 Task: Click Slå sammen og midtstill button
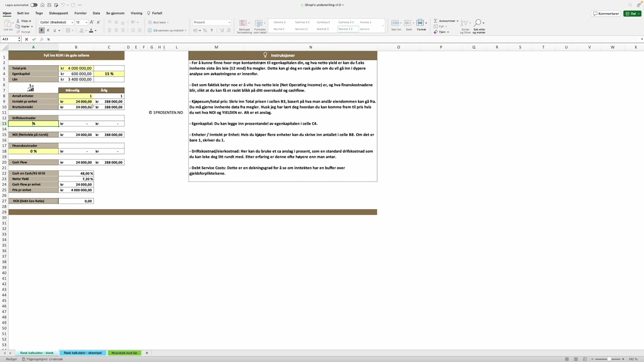pos(168,31)
